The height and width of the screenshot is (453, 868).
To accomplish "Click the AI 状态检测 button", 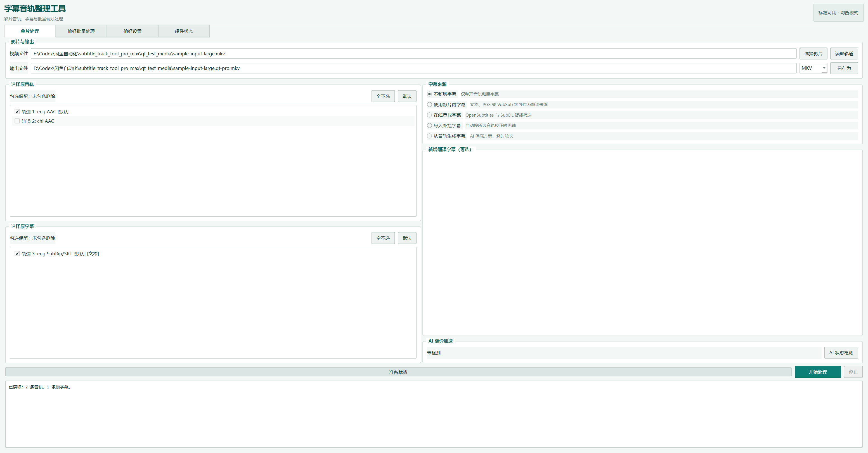I will tap(841, 353).
